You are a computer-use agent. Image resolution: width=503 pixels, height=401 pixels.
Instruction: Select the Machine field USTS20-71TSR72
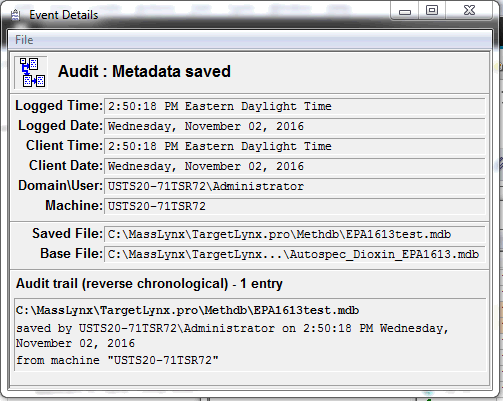[x=295, y=207]
